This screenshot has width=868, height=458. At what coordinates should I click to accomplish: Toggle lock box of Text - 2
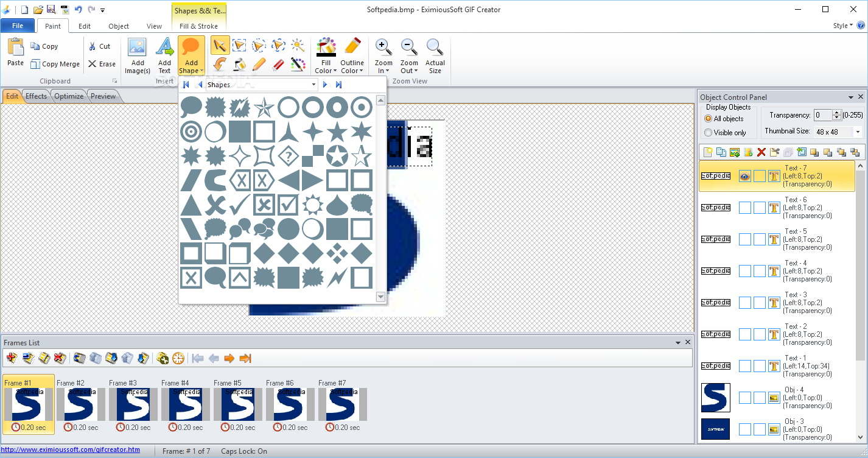coord(760,334)
